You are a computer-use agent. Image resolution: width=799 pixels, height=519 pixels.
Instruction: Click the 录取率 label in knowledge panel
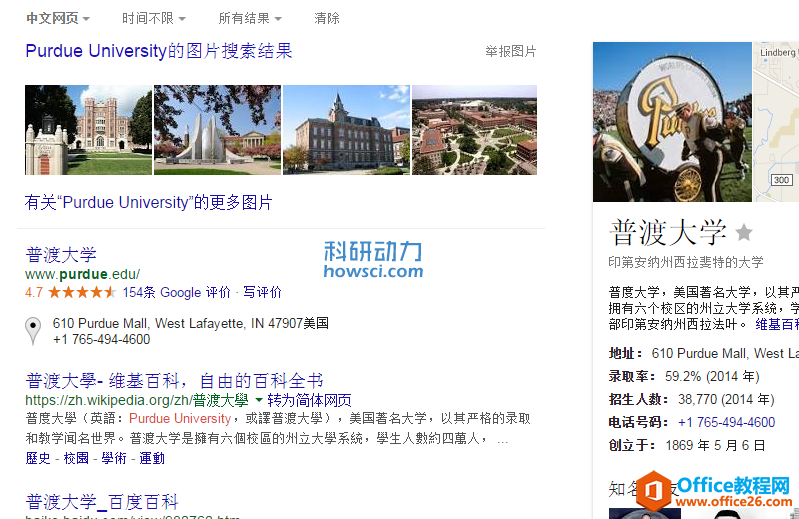point(632,376)
